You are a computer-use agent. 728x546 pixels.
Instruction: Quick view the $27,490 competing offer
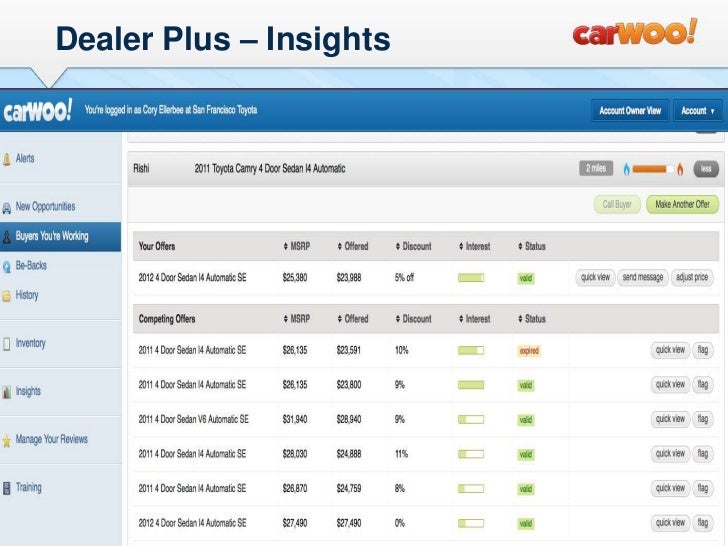[x=670, y=523]
